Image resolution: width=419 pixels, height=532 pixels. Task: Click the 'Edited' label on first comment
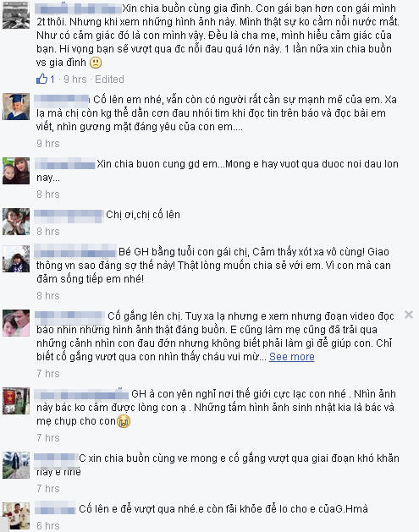click(109, 79)
